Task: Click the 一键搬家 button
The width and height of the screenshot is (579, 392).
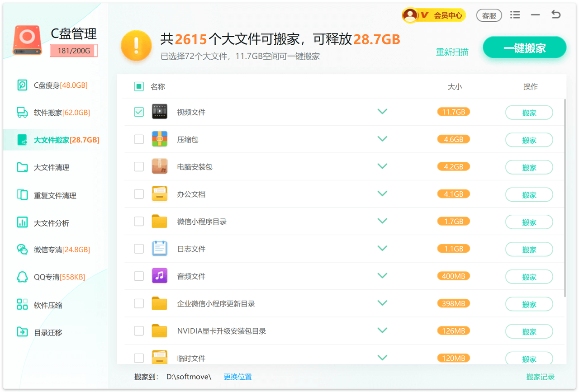Action: [524, 48]
